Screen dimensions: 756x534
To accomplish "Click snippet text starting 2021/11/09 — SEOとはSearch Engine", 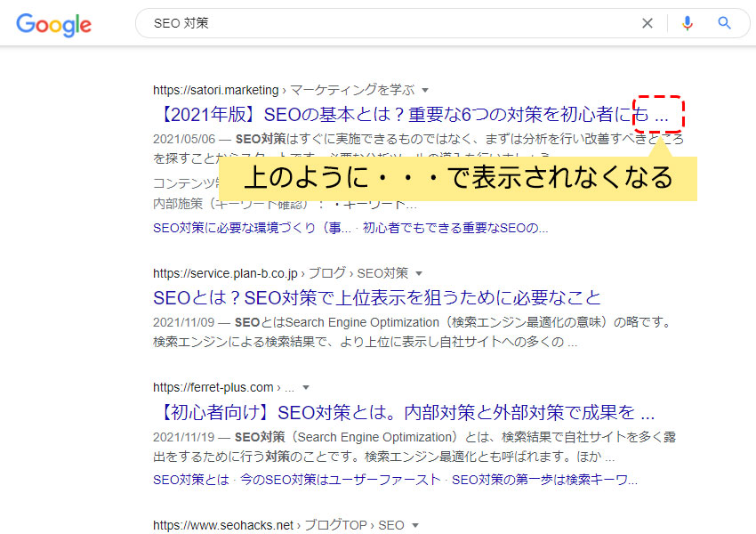I will [x=413, y=332].
